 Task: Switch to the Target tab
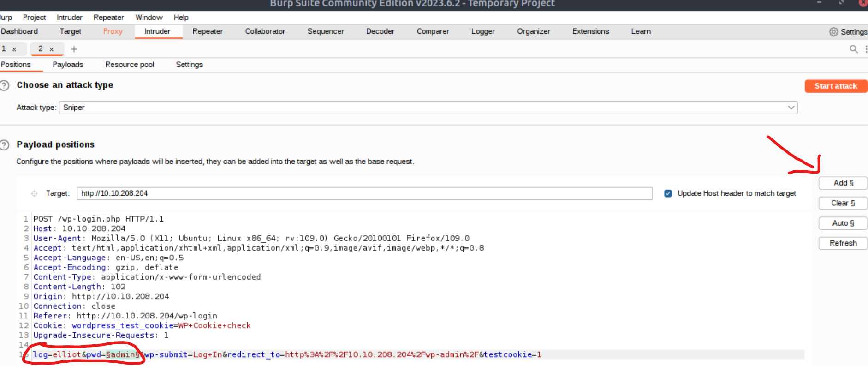(71, 31)
